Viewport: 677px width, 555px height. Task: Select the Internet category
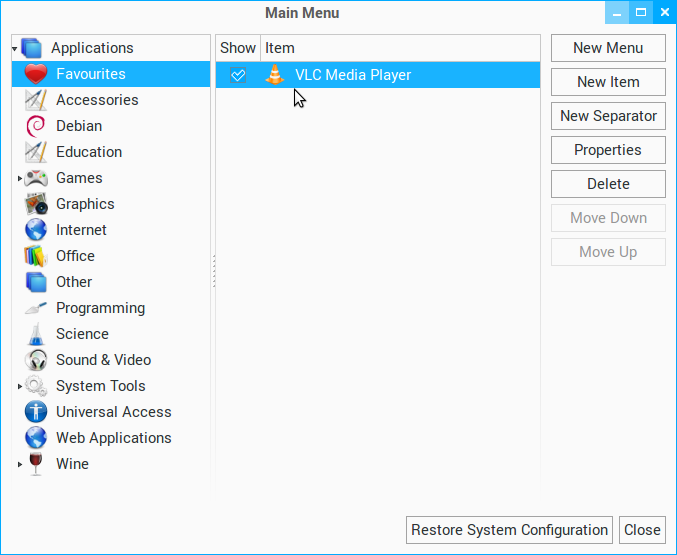click(x=81, y=230)
